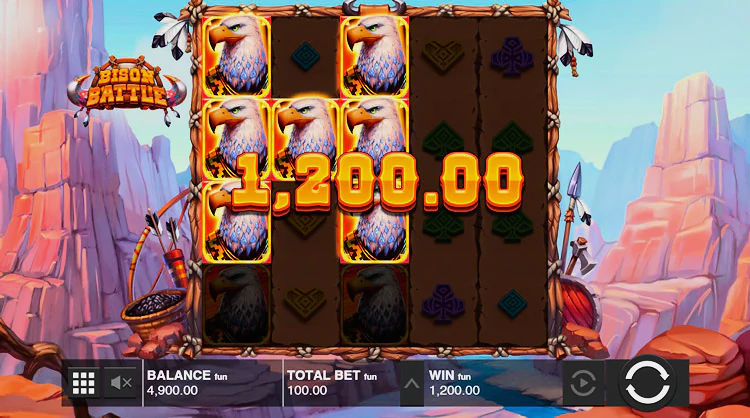The width and height of the screenshot is (750, 418).
Task: Start autoplay with the play-circle icon
Action: click(583, 383)
